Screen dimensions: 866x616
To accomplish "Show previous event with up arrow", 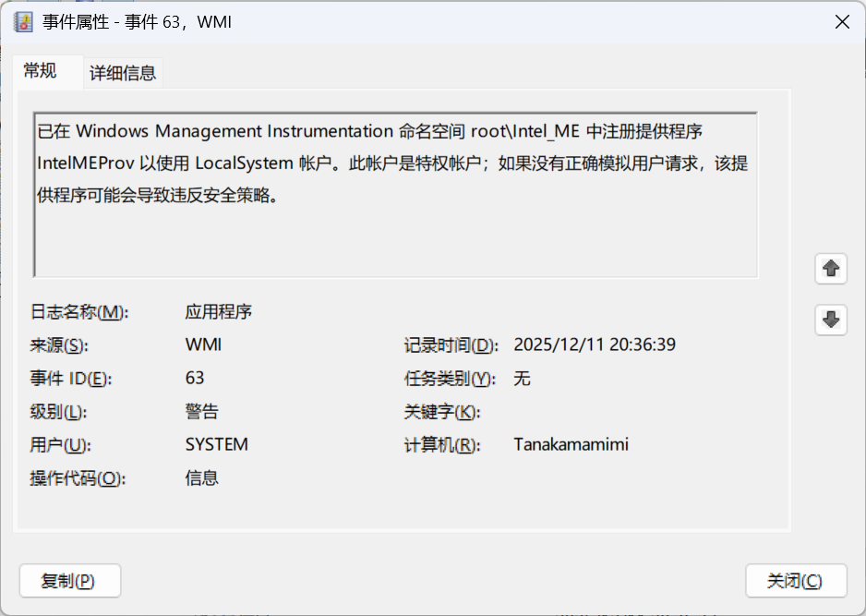I will pyautogui.click(x=831, y=269).
